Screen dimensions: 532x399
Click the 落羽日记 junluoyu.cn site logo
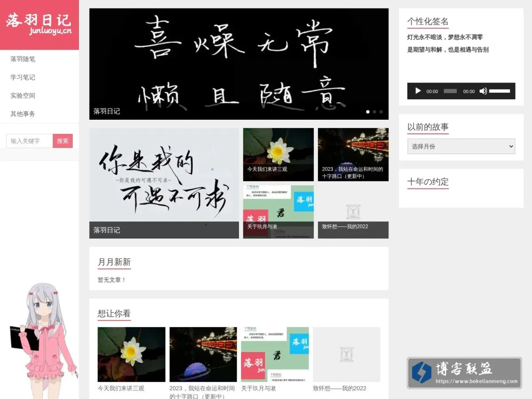pyautogui.click(x=39, y=25)
